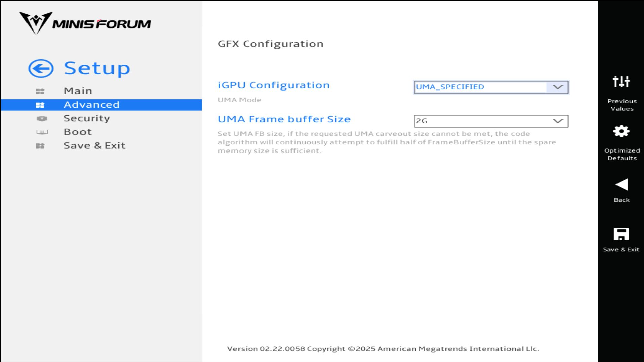Open the iGPU Configuration dropdown arrow
This screenshot has height=362, width=644.
[558, 87]
